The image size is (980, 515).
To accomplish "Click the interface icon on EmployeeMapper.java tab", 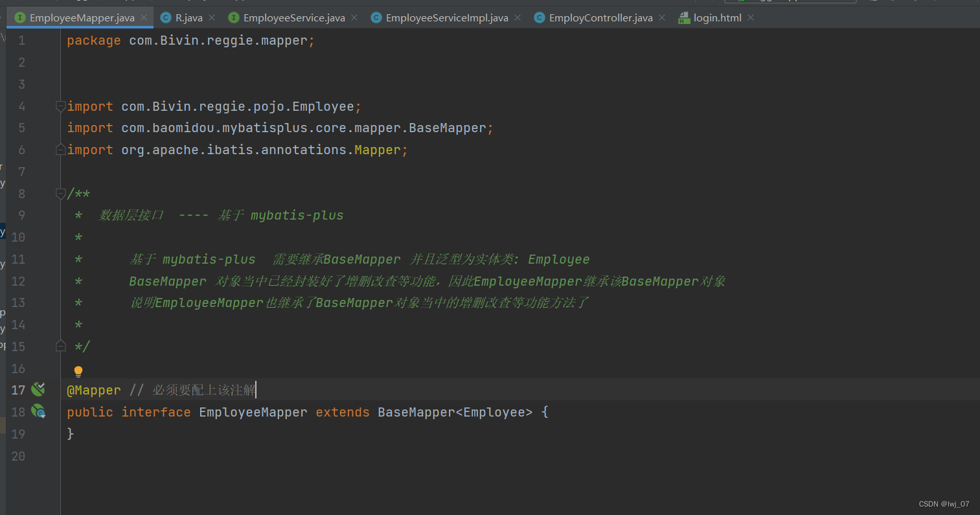I will pos(20,18).
